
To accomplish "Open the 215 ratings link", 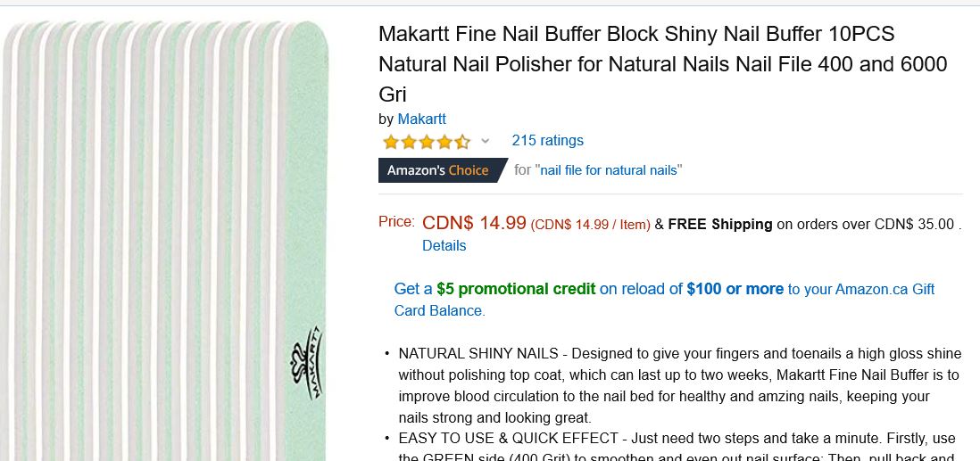I will click(547, 140).
